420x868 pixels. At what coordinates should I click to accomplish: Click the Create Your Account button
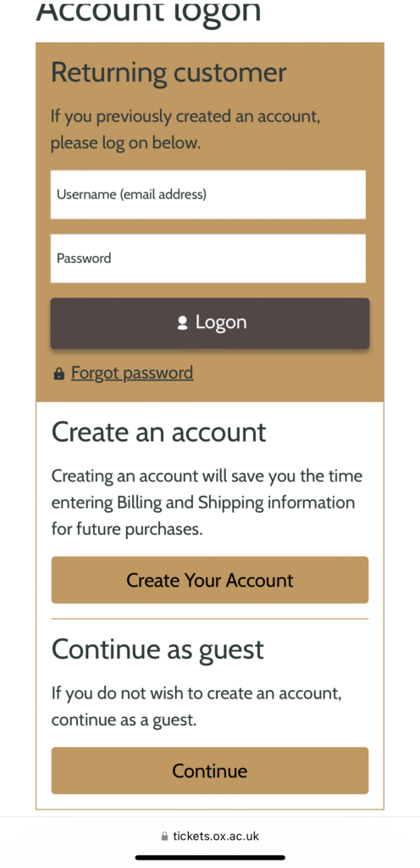coord(210,580)
